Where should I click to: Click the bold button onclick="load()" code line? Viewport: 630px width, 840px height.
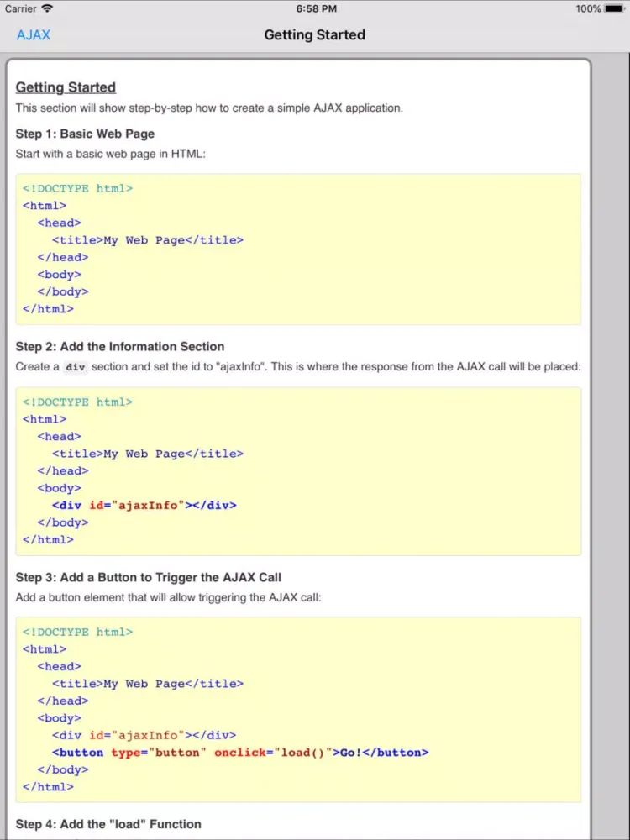point(239,753)
